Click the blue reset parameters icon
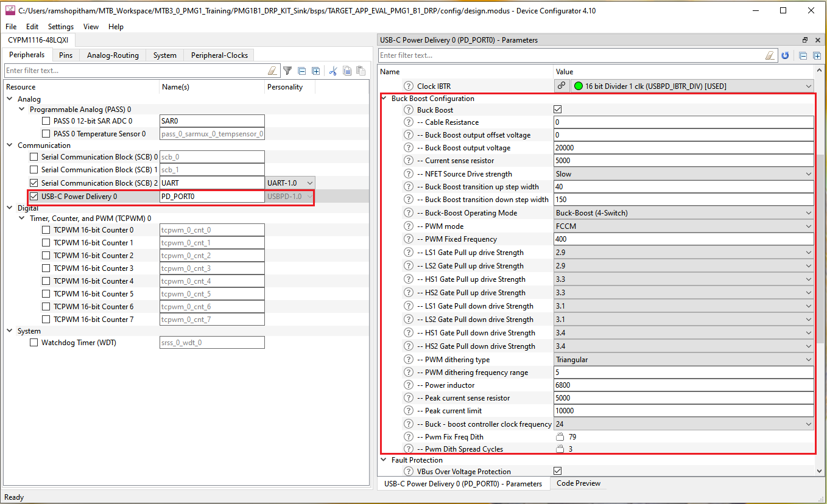 click(x=786, y=55)
